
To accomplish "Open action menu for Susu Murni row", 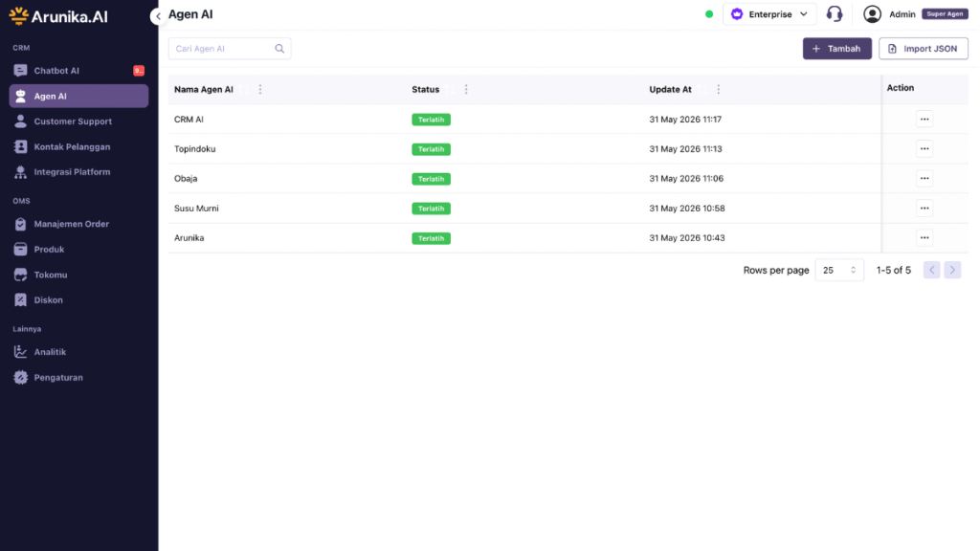I will coord(924,208).
